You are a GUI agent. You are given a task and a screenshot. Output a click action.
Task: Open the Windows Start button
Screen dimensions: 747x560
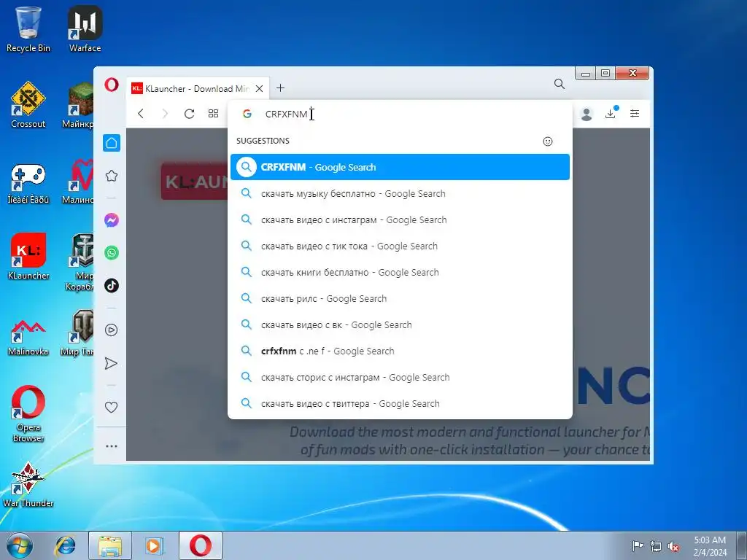20,545
